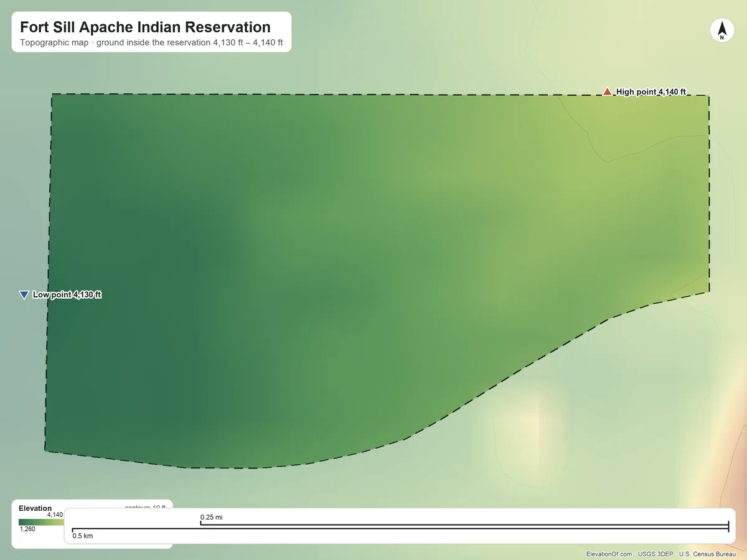This screenshot has height=560, width=747.
Task: Select the red high point triangle marker
Action: tap(607, 92)
